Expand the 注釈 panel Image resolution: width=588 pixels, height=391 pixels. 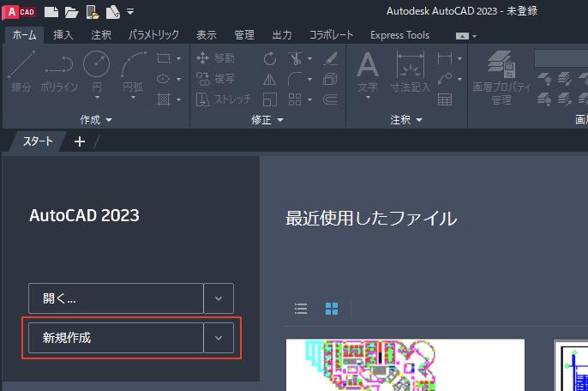click(x=406, y=120)
